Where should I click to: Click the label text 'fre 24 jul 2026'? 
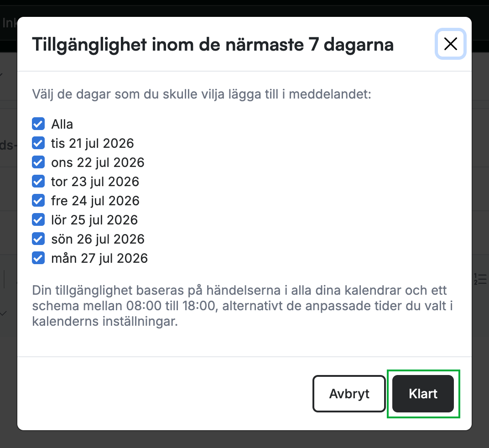point(95,201)
